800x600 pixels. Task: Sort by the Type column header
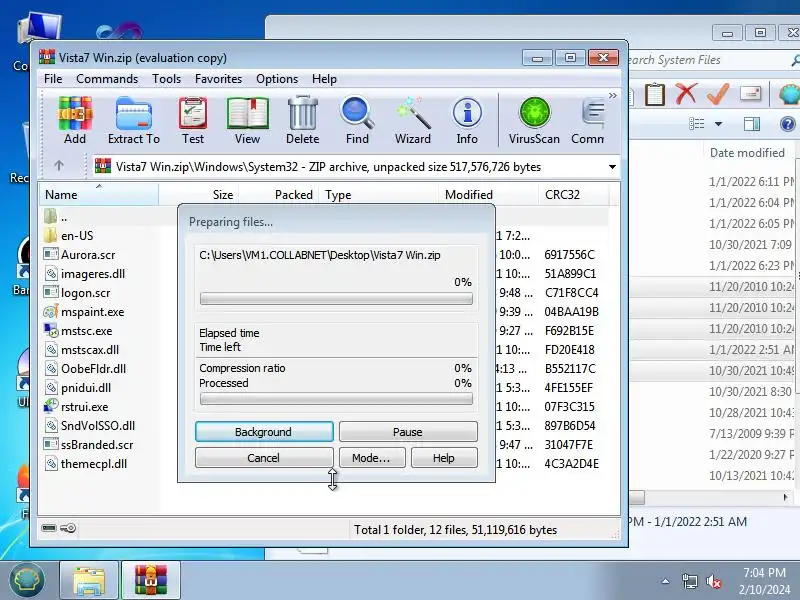pyautogui.click(x=379, y=194)
